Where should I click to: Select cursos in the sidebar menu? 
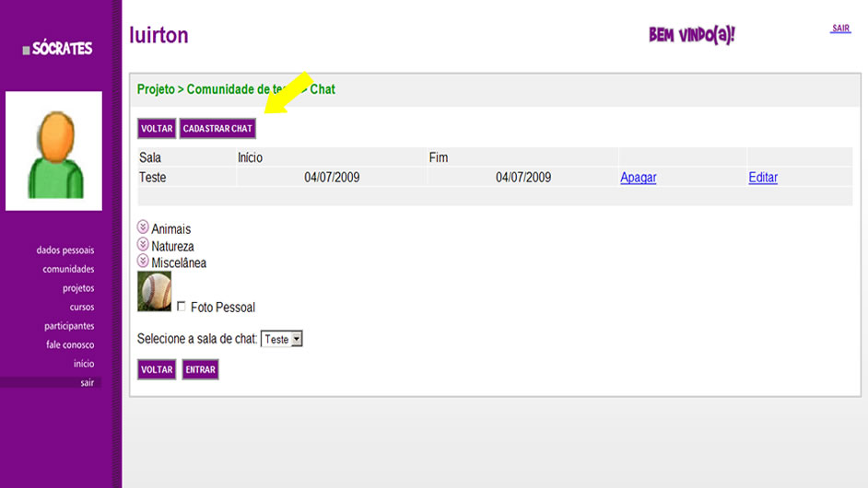(82, 308)
